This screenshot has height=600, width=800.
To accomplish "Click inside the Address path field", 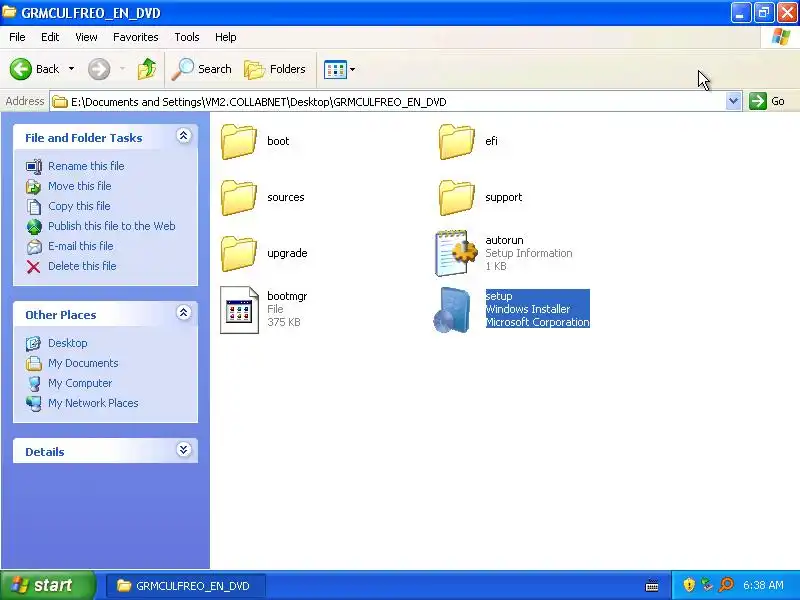I will [388, 102].
